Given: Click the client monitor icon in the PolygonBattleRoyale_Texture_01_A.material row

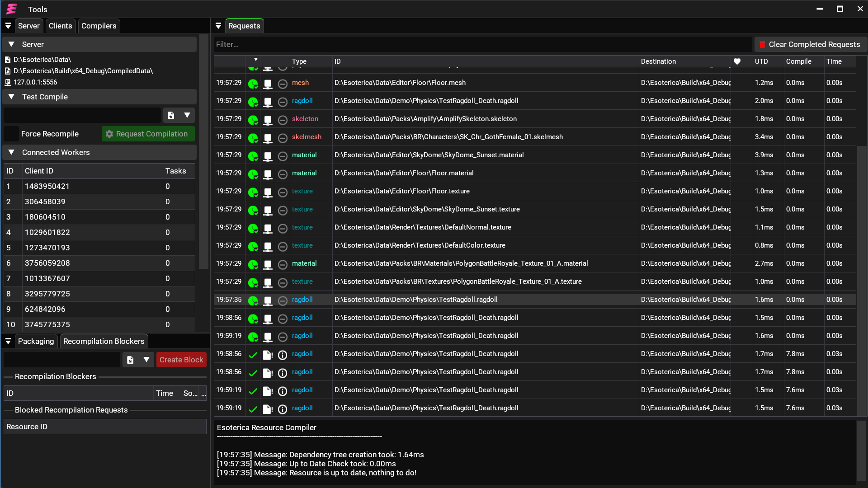Looking at the screenshot, I should [268, 264].
